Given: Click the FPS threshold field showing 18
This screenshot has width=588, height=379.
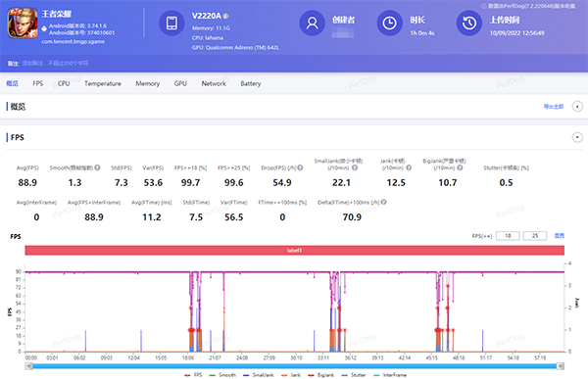Looking at the screenshot, I should (508, 236).
